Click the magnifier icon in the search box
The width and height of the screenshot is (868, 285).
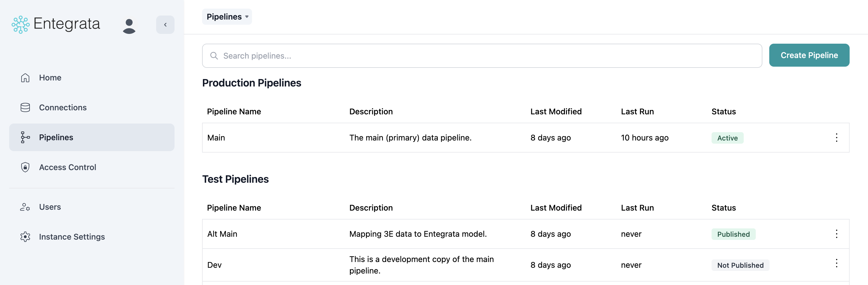[214, 56]
